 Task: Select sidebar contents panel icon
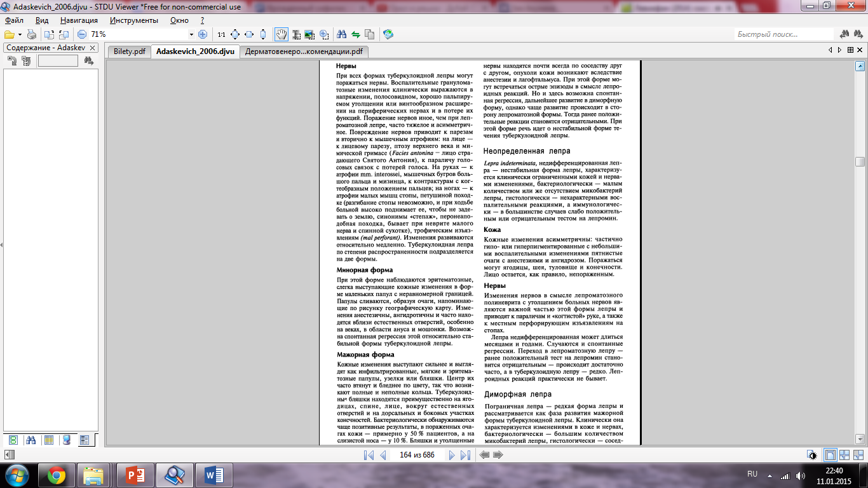click(85, 440)
